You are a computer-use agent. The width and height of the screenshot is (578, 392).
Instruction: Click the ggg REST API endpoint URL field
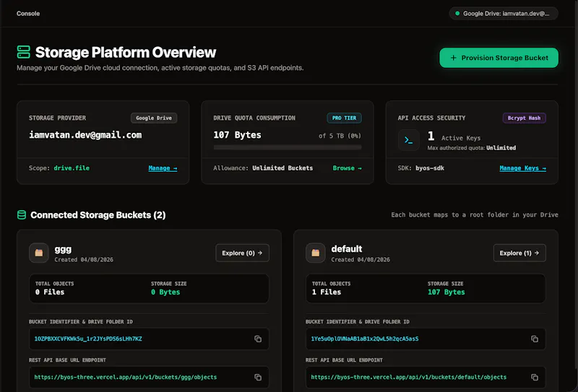click(x=149, y=378)
